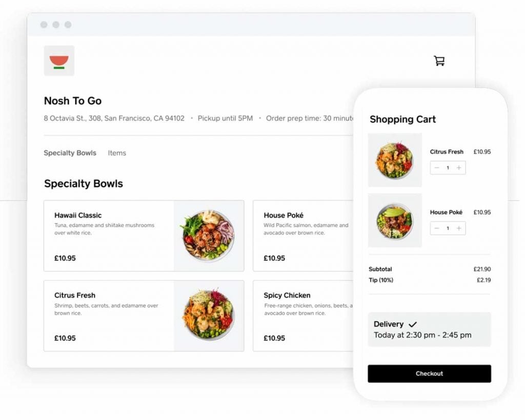
Task: Open the shopping cart icon
Action: 439,61
